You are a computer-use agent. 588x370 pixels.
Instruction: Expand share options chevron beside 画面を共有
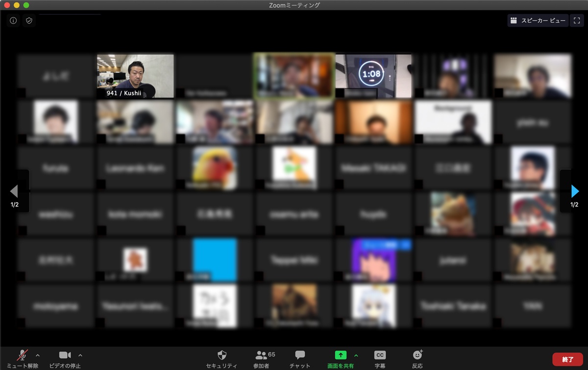point(356,355)
